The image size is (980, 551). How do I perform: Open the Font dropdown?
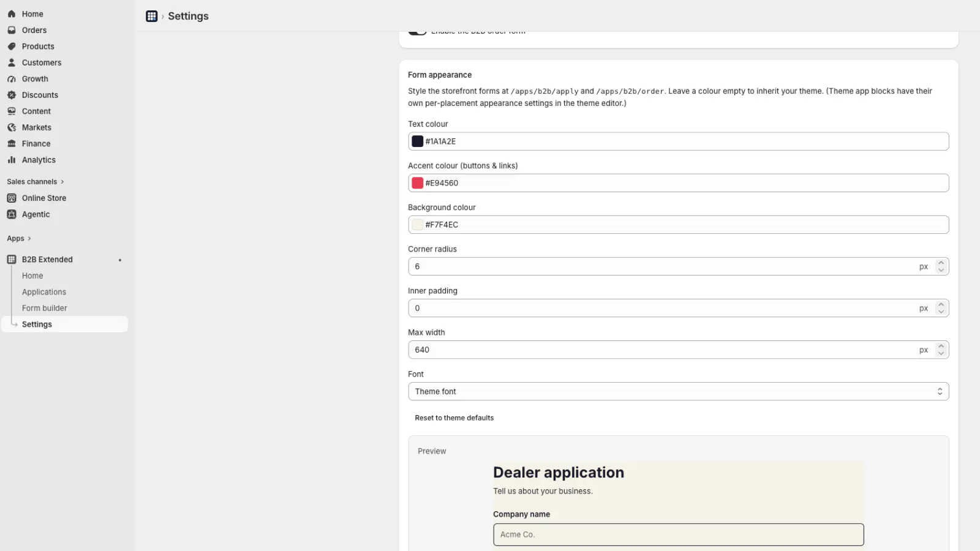678,392
